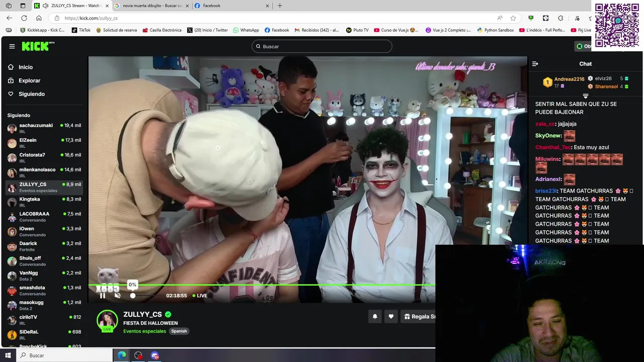This screenshot has height=362, width=644.
Task: Open Kingteka channel
Action: coord(44,202)
